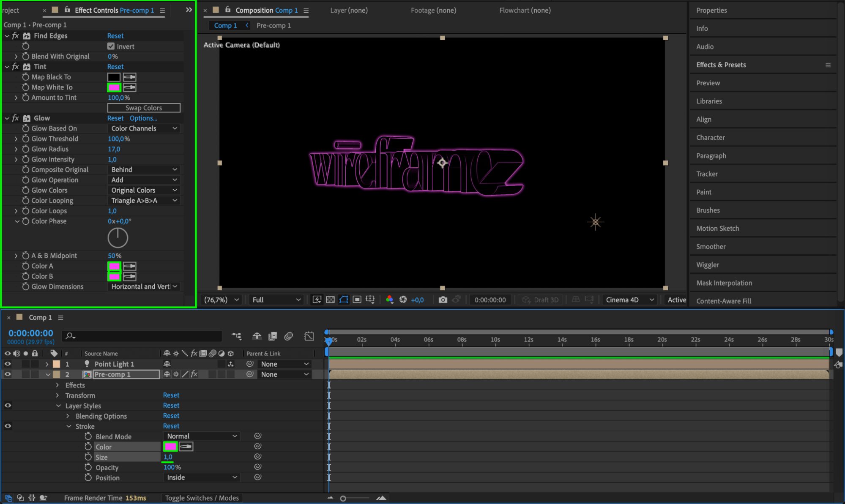Click Reset Exposure icon in viewer
Viewport: 845px width, 504px height.
(403, 300)
